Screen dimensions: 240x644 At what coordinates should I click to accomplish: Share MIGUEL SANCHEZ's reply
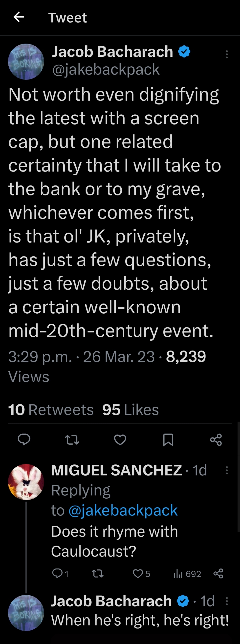[218, 573]
